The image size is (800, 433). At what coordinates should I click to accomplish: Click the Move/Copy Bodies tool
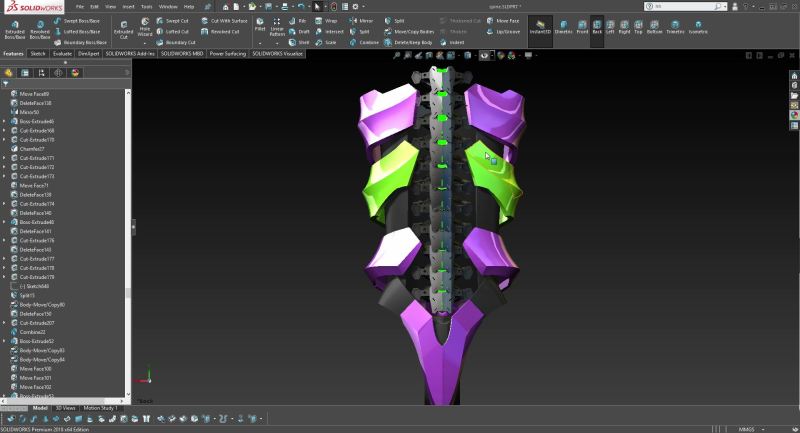click(409, 32)
